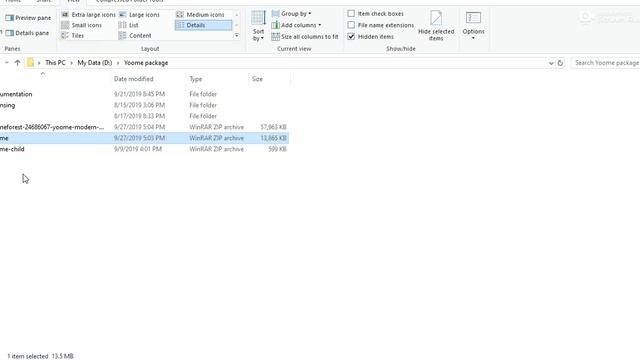Viewport: 640px width, 360px height.
Task: Choose the List layout
Action: [x=129, y=25]
